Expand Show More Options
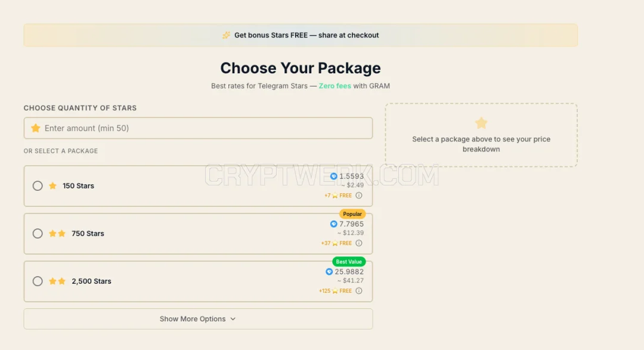This screenshot has width=644, height=350. coord(198,319)
